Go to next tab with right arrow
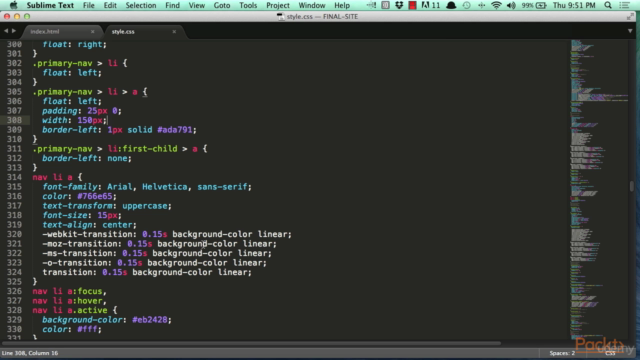 [14, 31]
